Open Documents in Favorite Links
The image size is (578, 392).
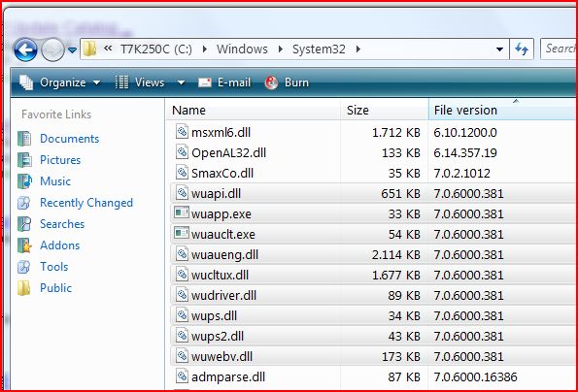(x=69, y=139)
